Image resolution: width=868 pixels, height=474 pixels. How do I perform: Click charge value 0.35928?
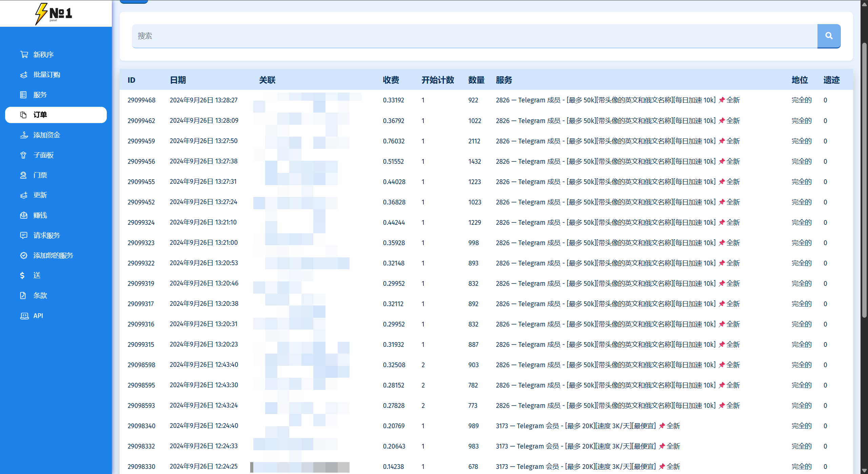(x=394, y=243)
